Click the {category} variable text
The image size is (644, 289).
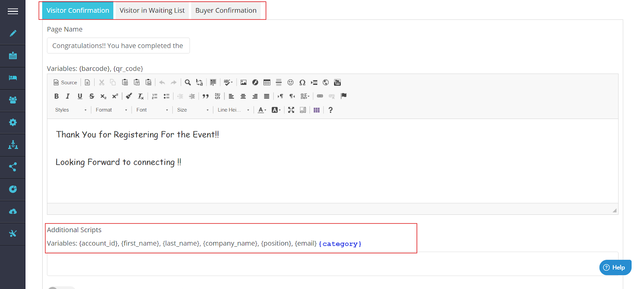(340, 244)
